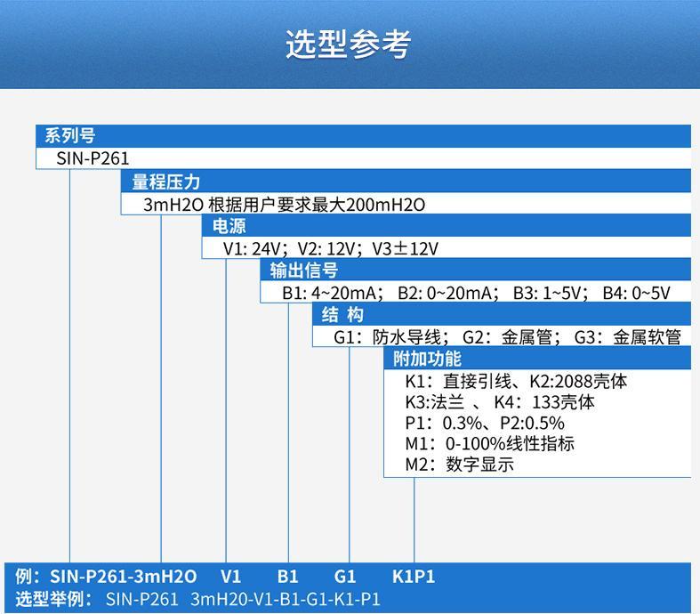Click the 选型参考 title heading
The height and width of the screenshot is (614, 700).
348,44
